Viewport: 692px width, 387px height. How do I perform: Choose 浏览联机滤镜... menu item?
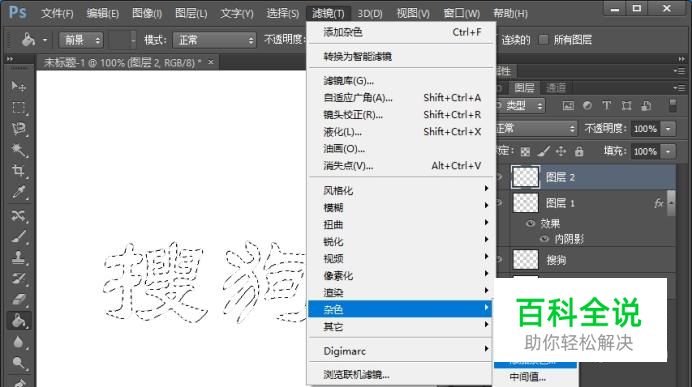[x=400, y=375]
